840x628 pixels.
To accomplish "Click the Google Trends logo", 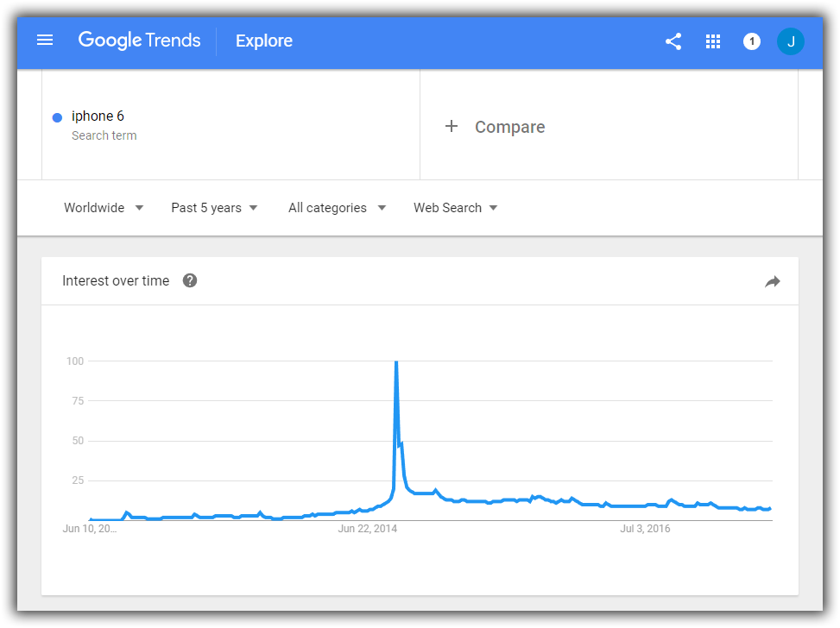I will tap(139, 41).
